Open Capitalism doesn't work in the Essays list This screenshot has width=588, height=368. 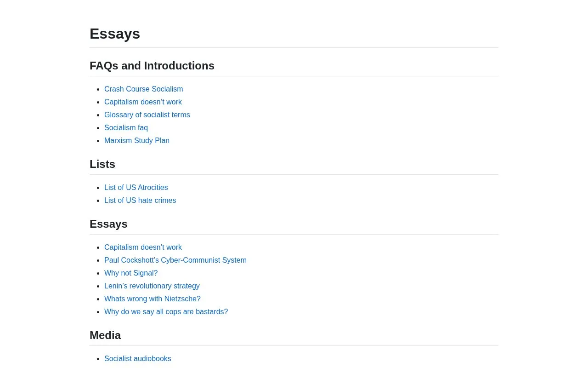click(143, 247)
